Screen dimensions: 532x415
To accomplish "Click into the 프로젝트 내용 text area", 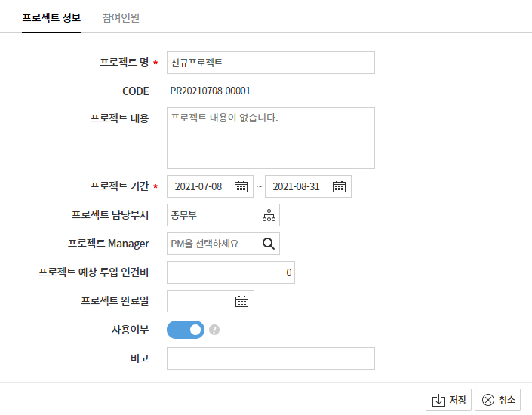I will click(270, 138).
